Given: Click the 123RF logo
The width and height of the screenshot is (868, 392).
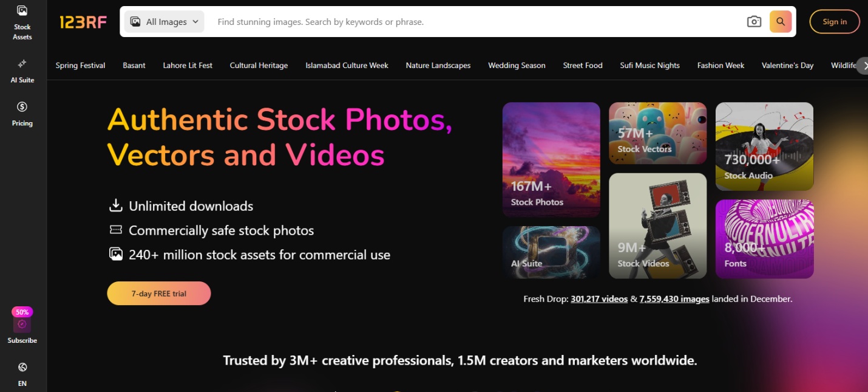Looking at the screenshot, I should click(x=83, y=22).
